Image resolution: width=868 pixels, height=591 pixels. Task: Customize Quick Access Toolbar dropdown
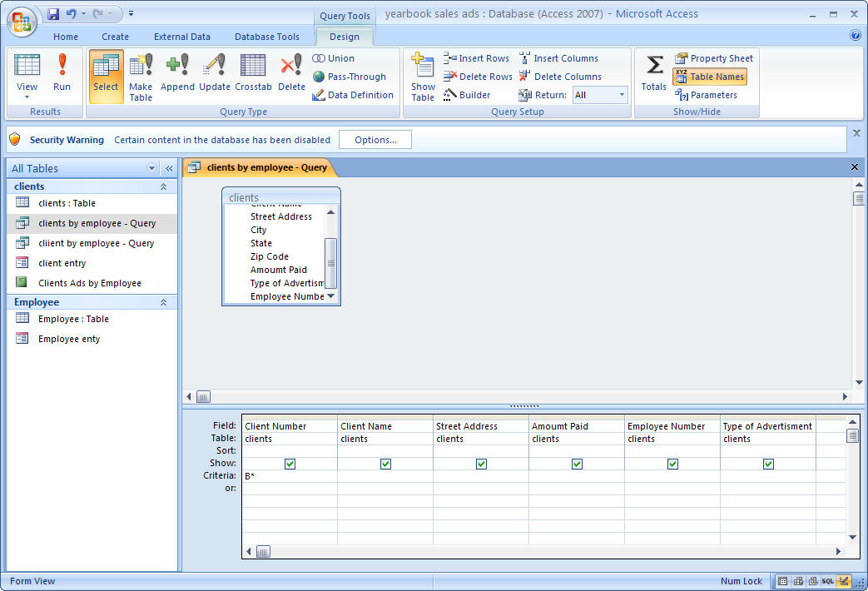tap(131, 13)
